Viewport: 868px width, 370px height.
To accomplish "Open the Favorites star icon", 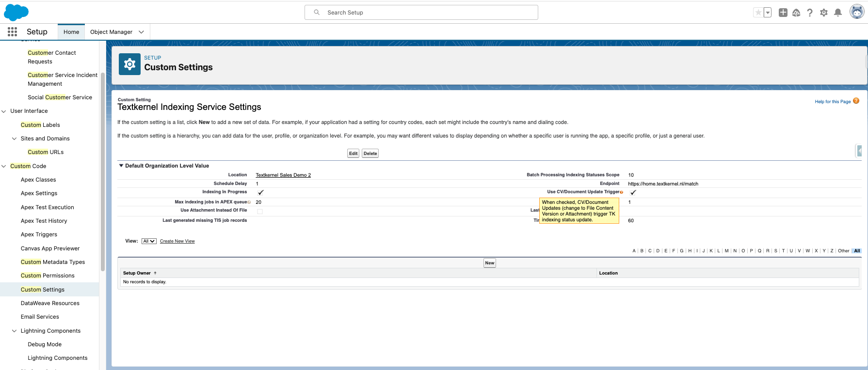I will click(758, 13).
